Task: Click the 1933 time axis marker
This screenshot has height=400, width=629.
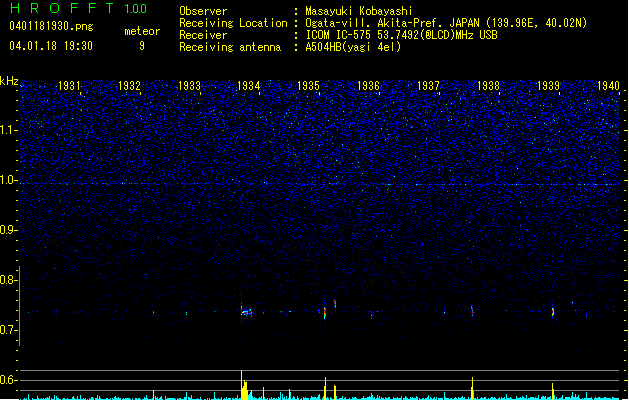Action: coord(189,85)
